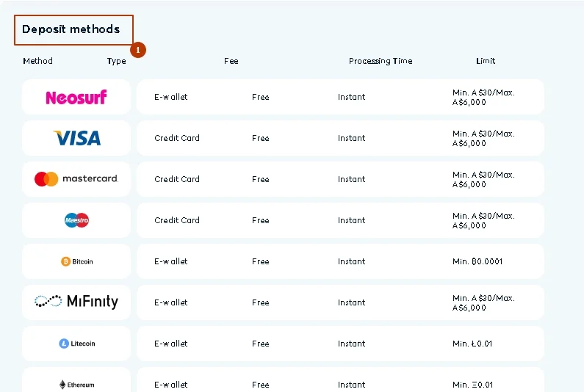
Task: Click the Fee column header
Action: click(x=231, y=61)
